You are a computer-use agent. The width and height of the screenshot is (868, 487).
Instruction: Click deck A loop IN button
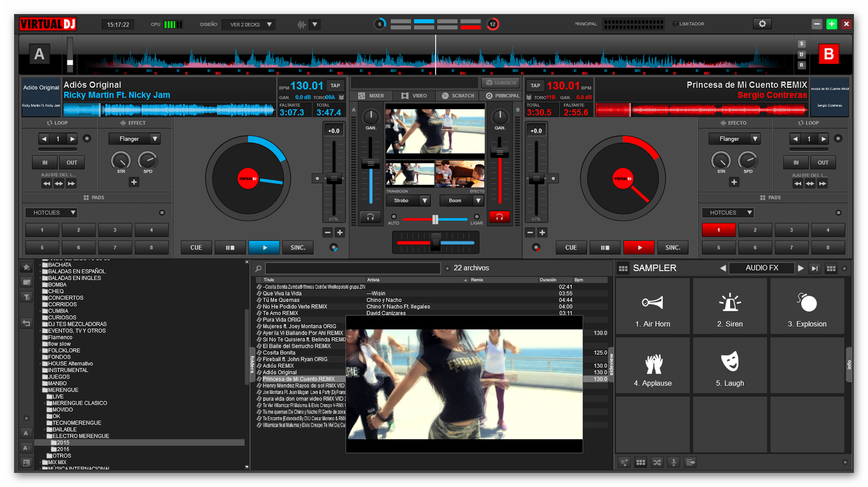(x=45, y=163)
